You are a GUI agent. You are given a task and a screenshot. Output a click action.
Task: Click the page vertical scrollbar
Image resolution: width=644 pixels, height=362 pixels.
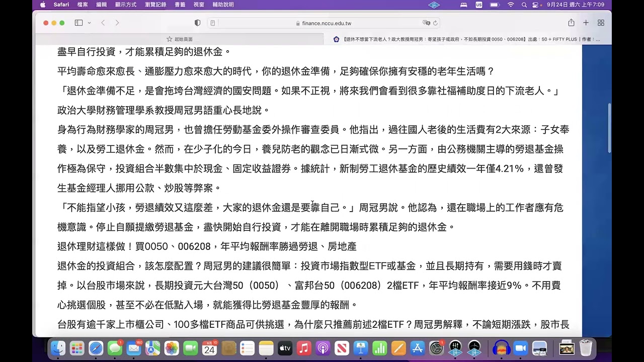coord(610,128)
